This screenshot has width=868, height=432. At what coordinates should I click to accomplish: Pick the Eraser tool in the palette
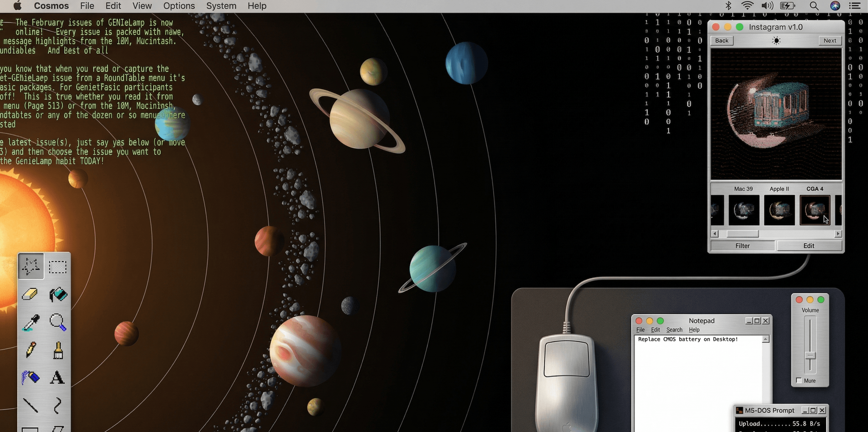(30, 294)
